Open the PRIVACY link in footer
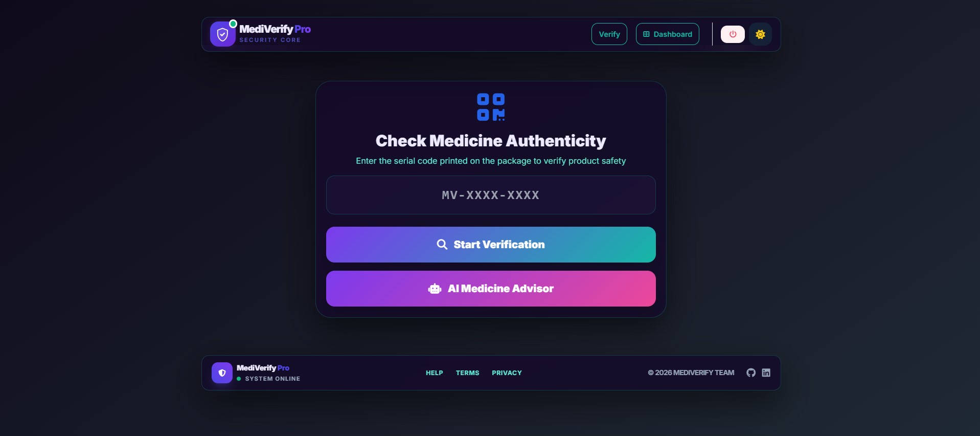 (507, 373)
